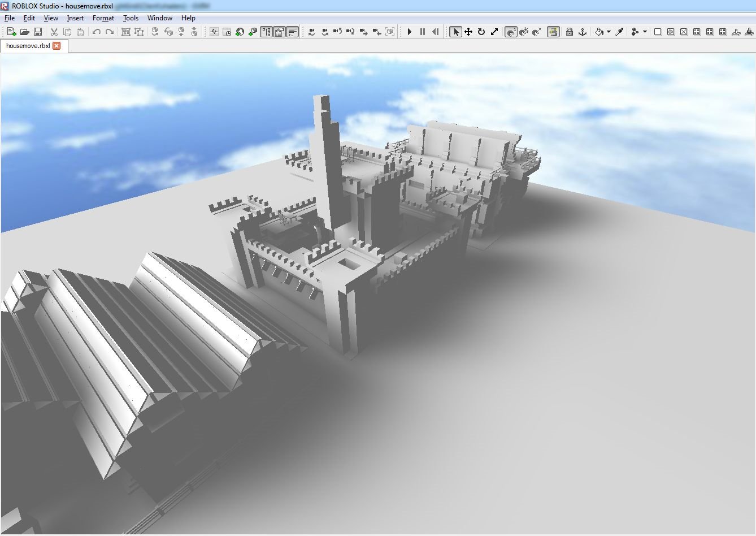Apply Glue surface tool
Viewport: 756px width, 536px height.
coord(671,32)
